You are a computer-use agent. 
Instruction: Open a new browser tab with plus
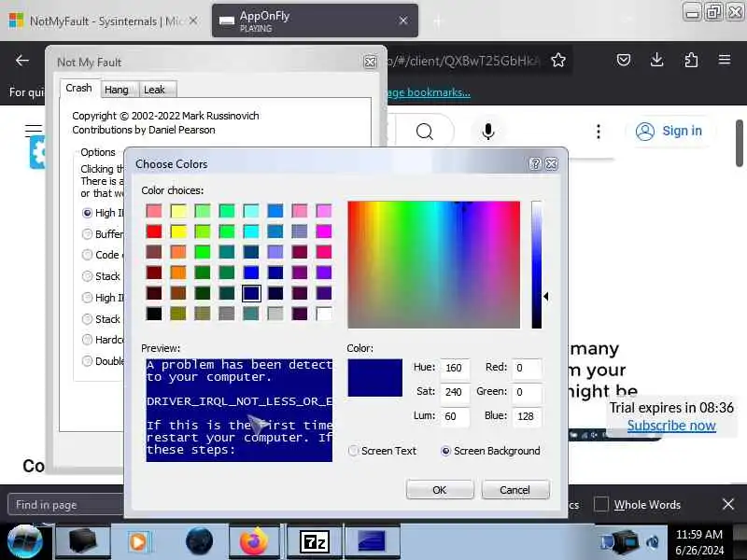tap(438, 21)
